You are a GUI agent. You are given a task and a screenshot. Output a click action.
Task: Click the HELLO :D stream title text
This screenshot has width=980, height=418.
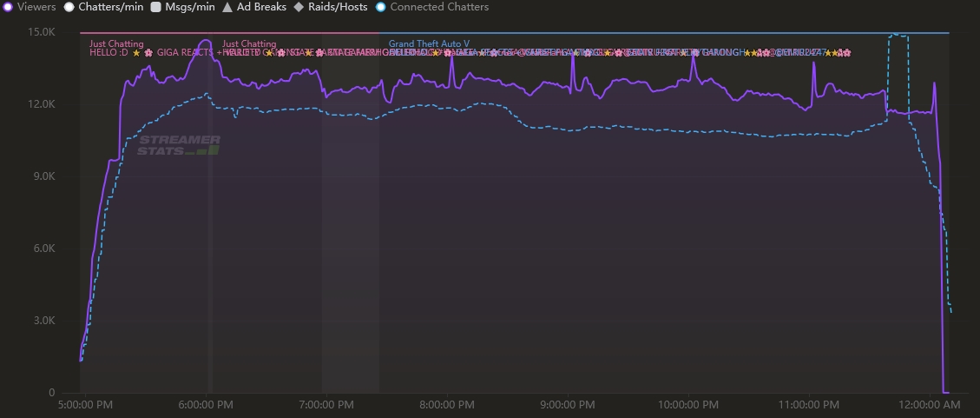point(109,53)
